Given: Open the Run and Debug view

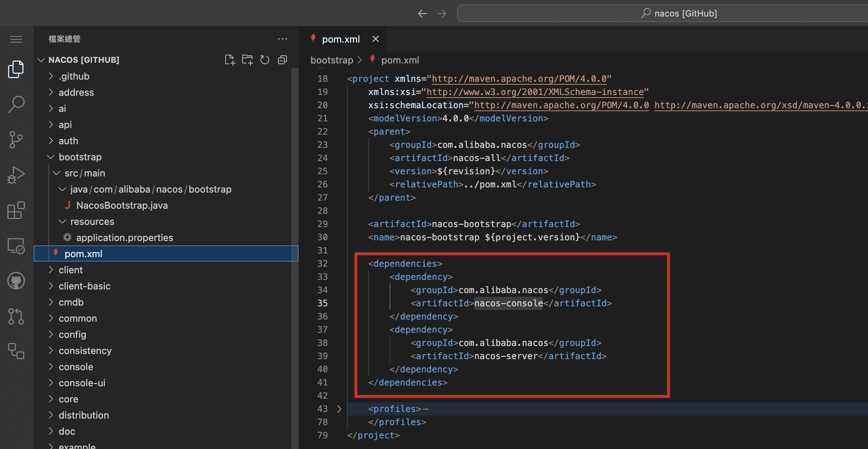Looking at the screenshot, I should pyautogui.click(x=16, y=175).
